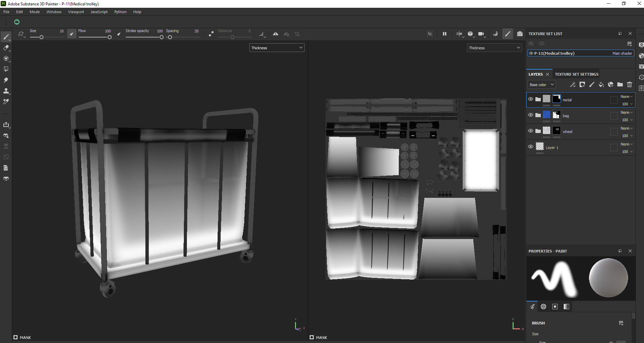Open the alpha tab in Properties
This screenshot has height=343, width=644.
(543, 307)
